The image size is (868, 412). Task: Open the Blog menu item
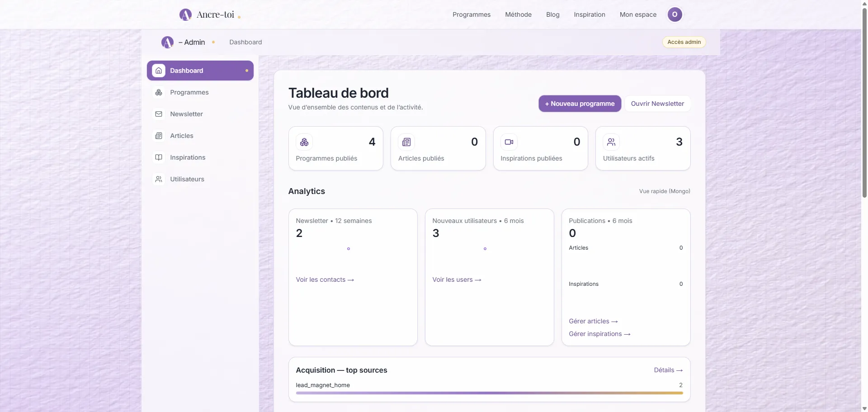[552, 14]
